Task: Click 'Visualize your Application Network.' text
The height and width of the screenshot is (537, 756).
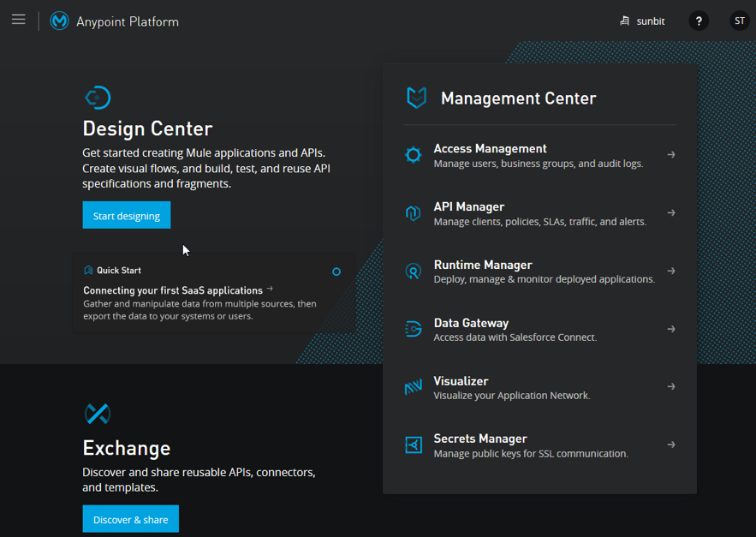Action: (511, 396)
